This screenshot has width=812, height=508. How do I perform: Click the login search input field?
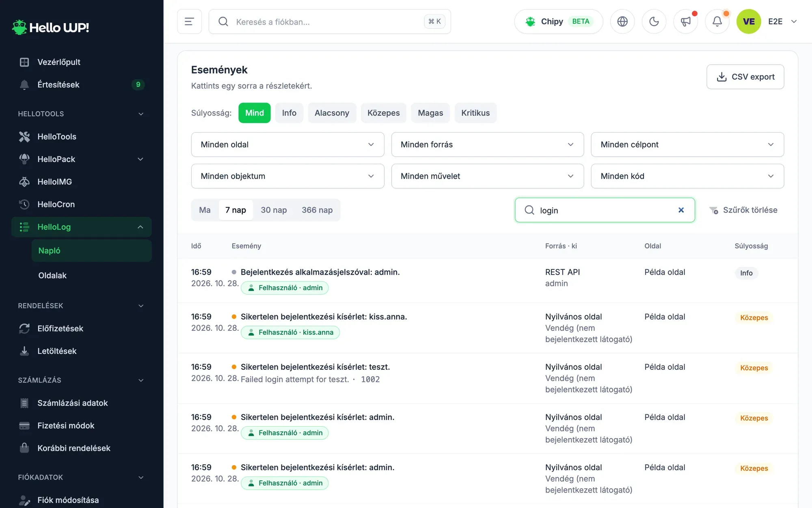pyautogui.click(x=605, y=210)
